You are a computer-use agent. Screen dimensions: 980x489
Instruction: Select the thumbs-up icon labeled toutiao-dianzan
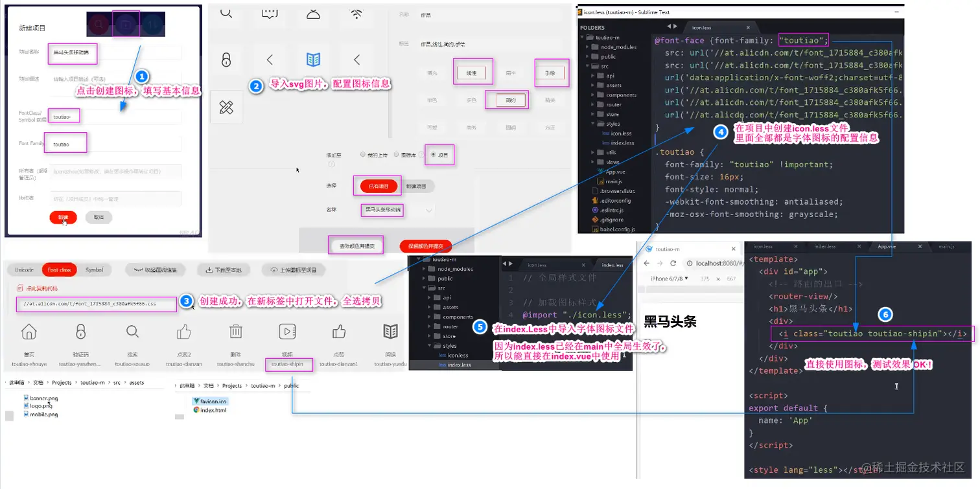pos(184,332)
